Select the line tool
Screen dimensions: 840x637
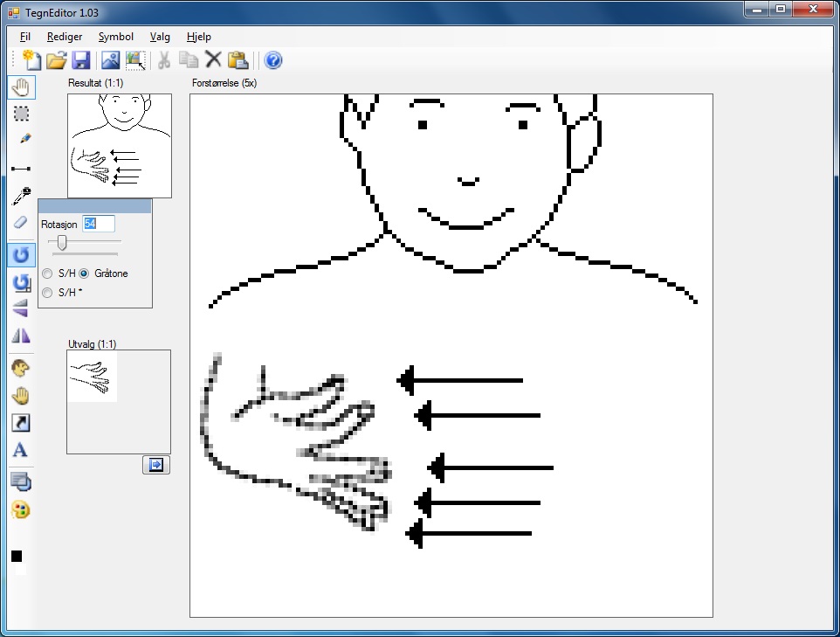pos(21,169)
